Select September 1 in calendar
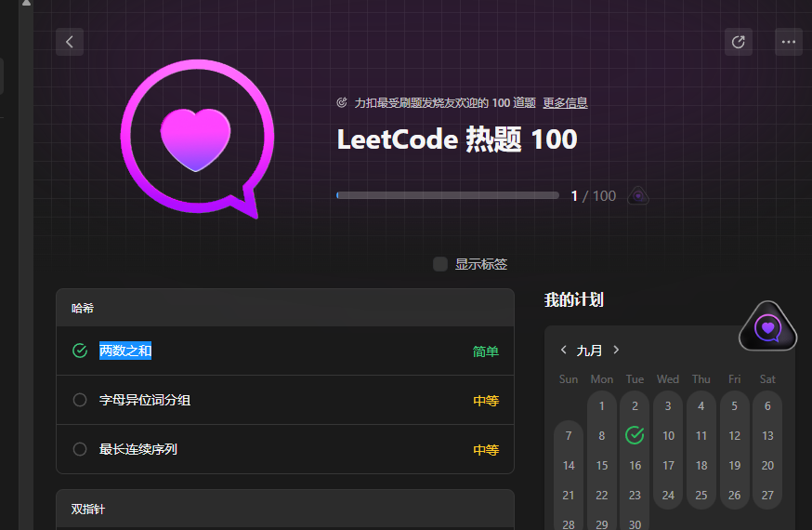Viewport: 812px width, 530px height. [x=602, y=406]
